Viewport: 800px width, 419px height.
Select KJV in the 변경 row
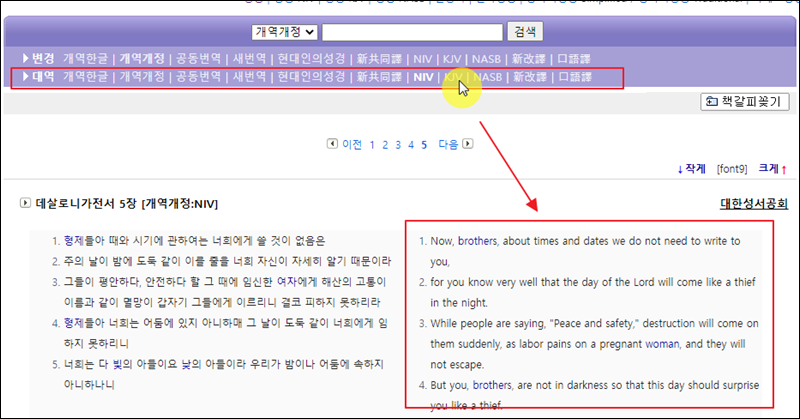(452, 59)
